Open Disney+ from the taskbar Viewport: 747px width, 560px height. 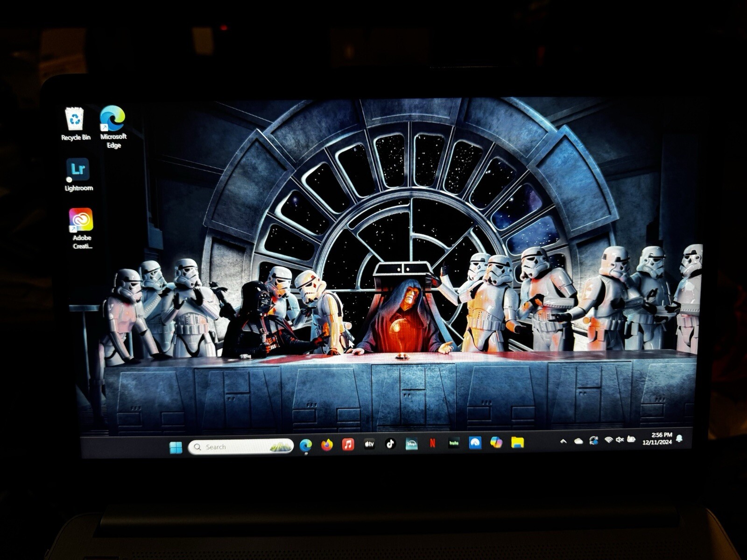pyautogui.click(x=411, y=443)
